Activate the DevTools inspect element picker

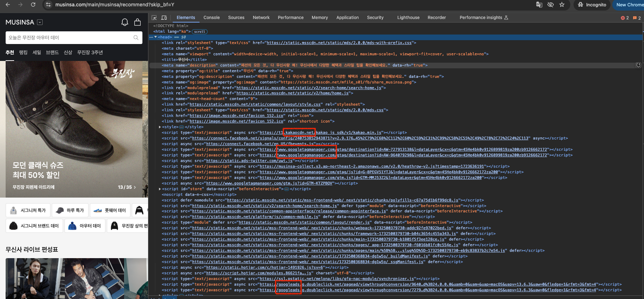[x=154, y=18]
